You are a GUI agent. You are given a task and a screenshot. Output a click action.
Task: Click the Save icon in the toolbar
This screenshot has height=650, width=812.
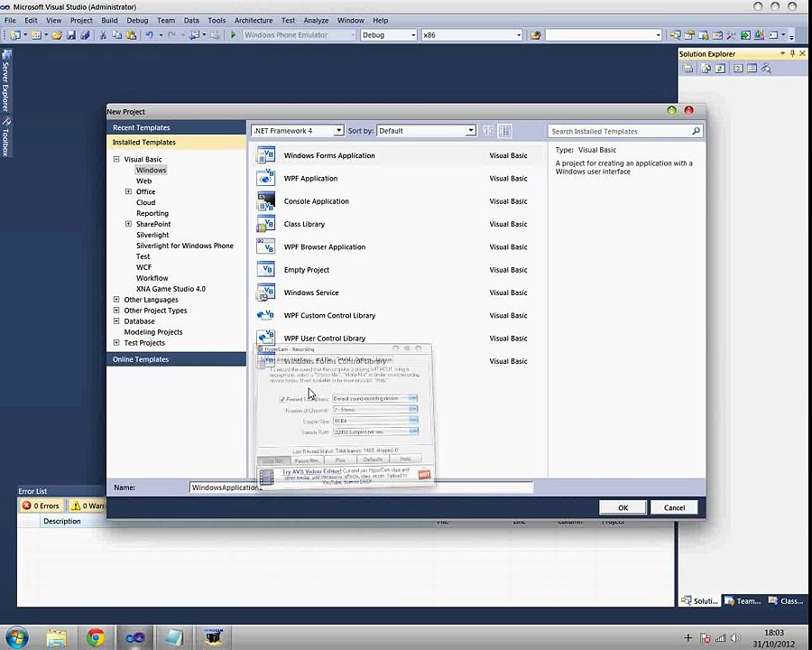click(x=71, y=35)
